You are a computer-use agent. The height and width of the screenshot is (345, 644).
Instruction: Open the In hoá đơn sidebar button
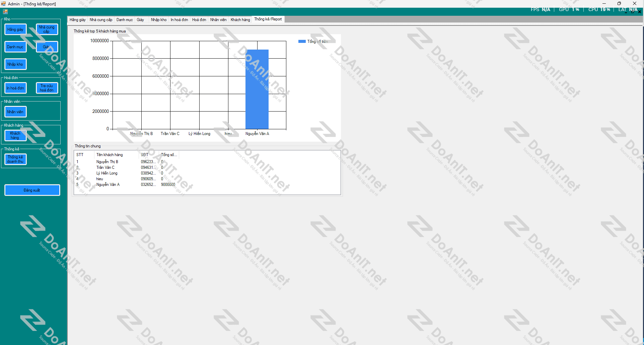pyautogui.click(x=15, y=88)
